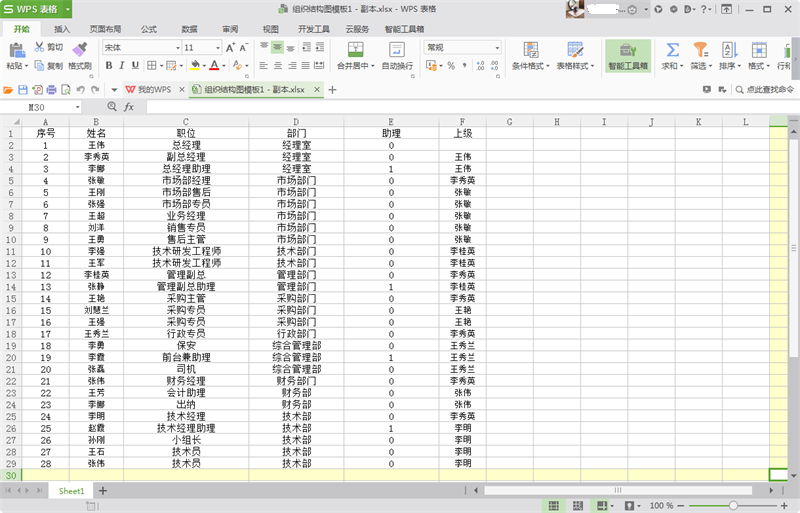Open the Review (审阅) tab

coord(230,29)
